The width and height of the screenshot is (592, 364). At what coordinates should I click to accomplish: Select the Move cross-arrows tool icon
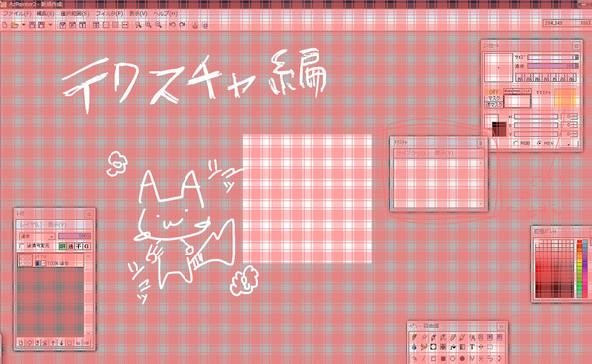(x=481, y=346)
